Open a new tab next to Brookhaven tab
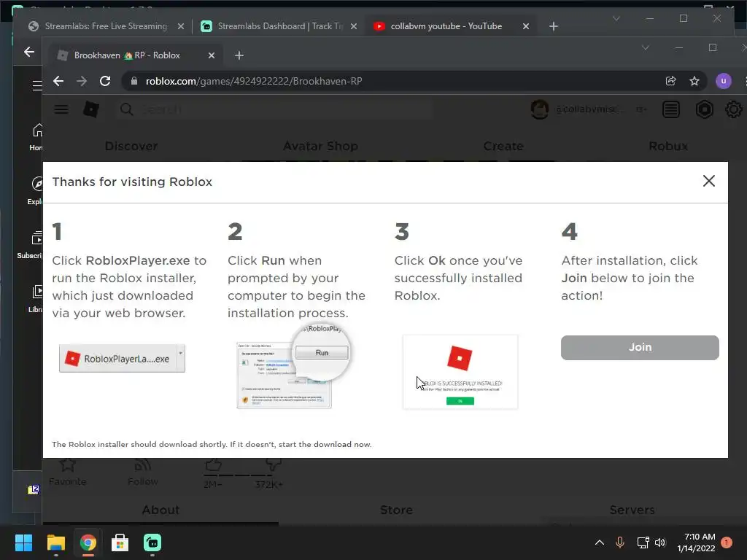 (239, 55)
